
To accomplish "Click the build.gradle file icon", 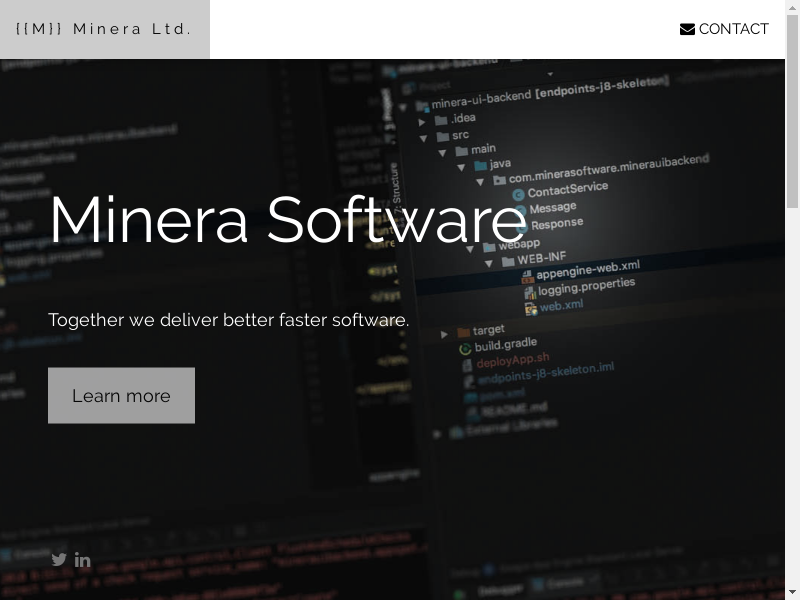I will click(465, 348).
